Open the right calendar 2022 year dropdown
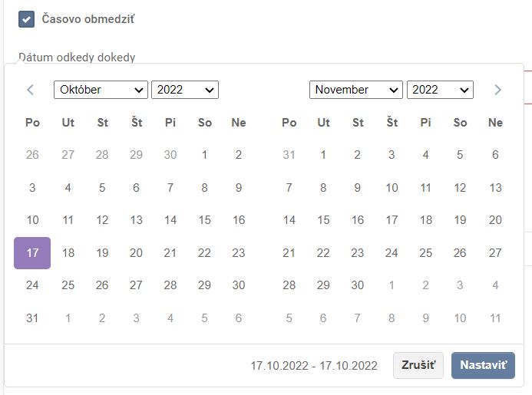Image resolution: width=532 pixels, height=395 pixels. (440, 90)
